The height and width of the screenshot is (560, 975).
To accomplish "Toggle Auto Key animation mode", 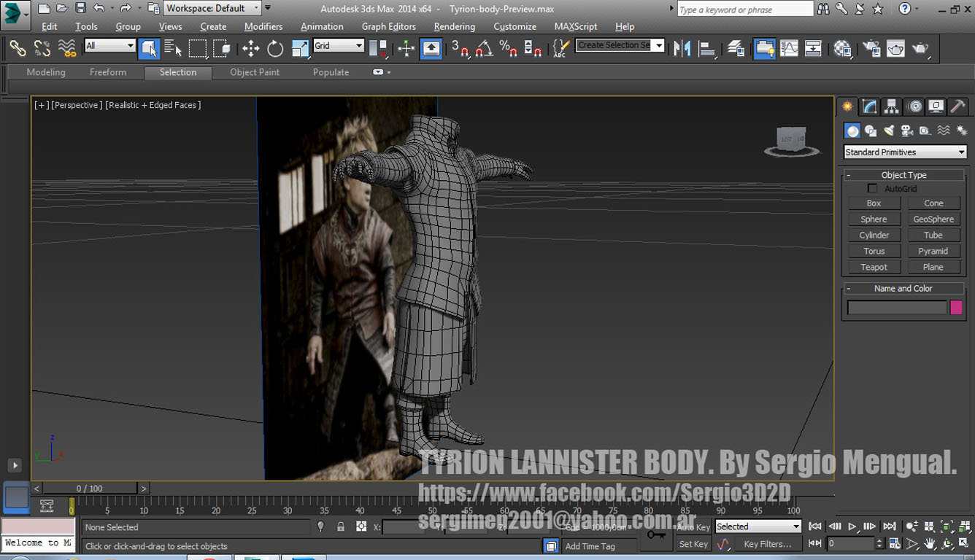I will (693, 527).
